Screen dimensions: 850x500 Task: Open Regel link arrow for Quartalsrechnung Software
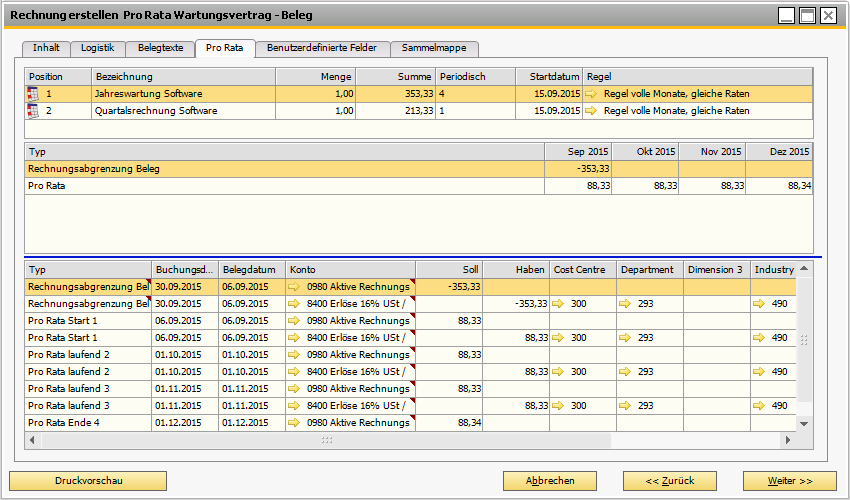(592, 111)
